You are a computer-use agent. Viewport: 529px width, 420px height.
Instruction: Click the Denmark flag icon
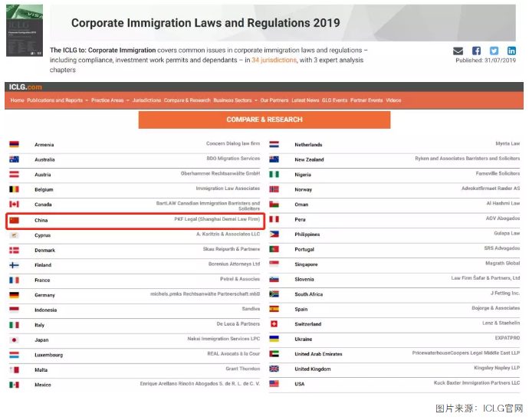pyautogui.click(x=14, y=250)
